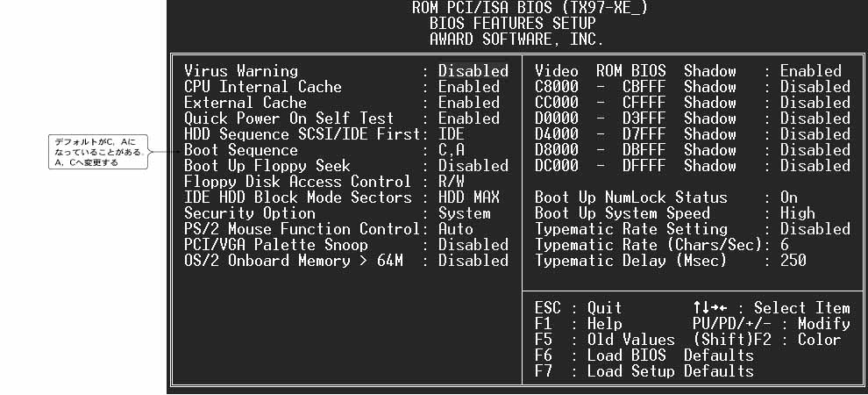Select the Virus Warning setting
868x395 pixels.
pos(241,71)
